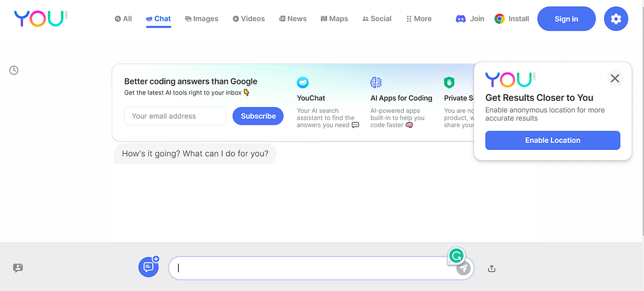Open the Maps tab
The height and width of the screenshot is (291, 644).
pyautogui.click(x=335, y=18)
